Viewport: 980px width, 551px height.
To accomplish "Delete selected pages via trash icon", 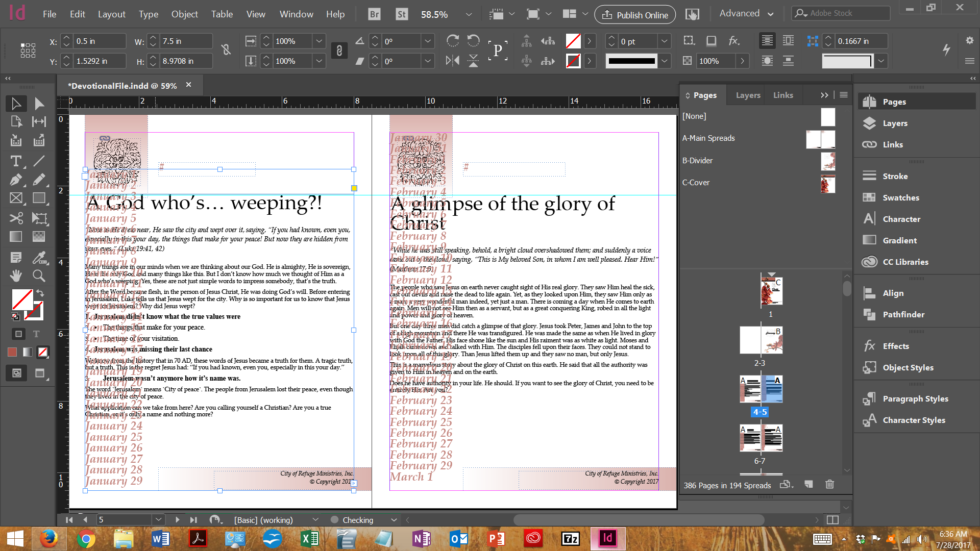I will pos(829,484).
